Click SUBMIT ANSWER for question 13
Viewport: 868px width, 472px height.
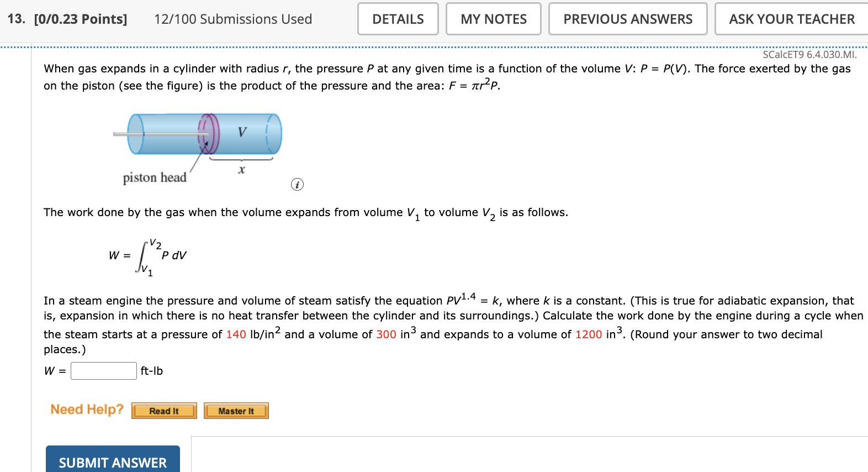point(113,462)
